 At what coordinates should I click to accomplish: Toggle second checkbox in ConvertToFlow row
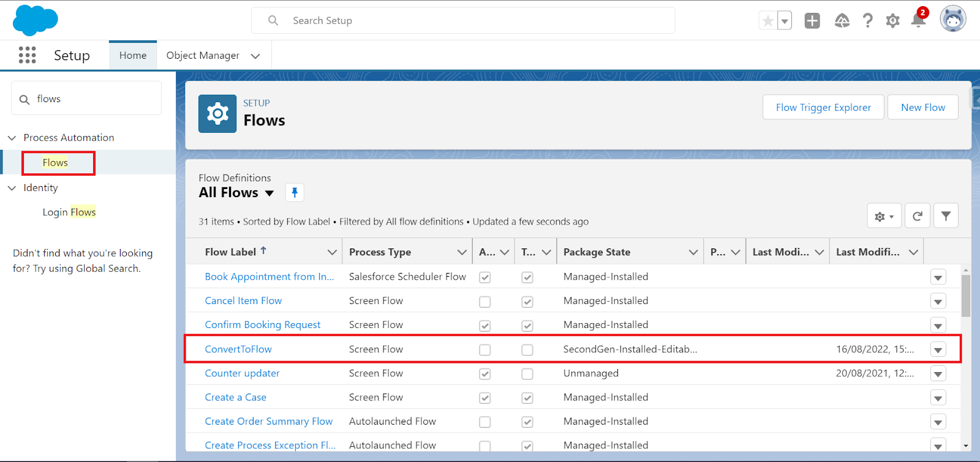click(x=527, y=350)
